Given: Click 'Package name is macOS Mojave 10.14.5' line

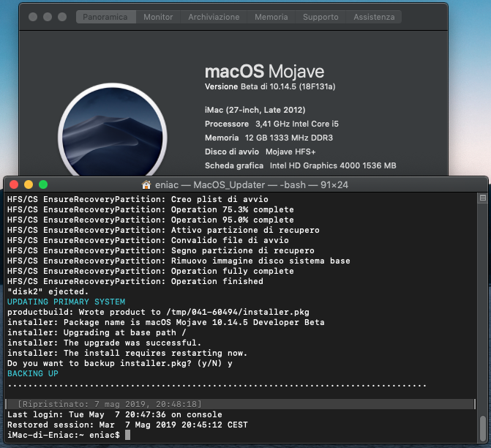Looking at the screenshot, I should [166, 322].
